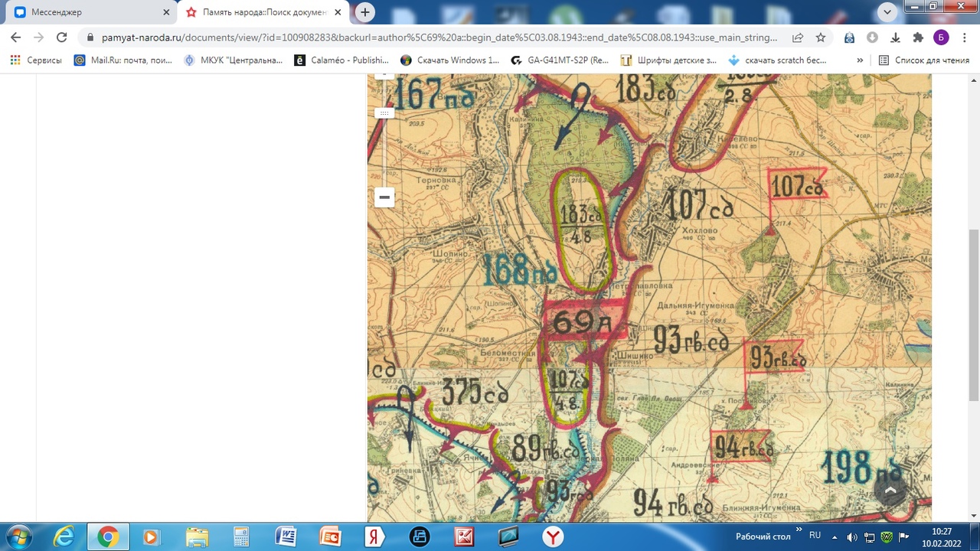980x551 pixels.
Task: Open Microsoft Word from the taskbar
Action: point(285,536)
